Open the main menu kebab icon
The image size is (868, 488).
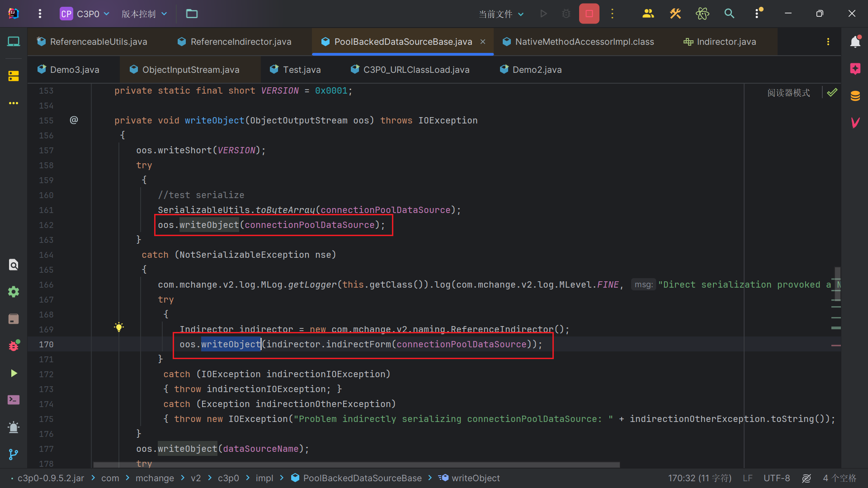click(x=40, y=14)
